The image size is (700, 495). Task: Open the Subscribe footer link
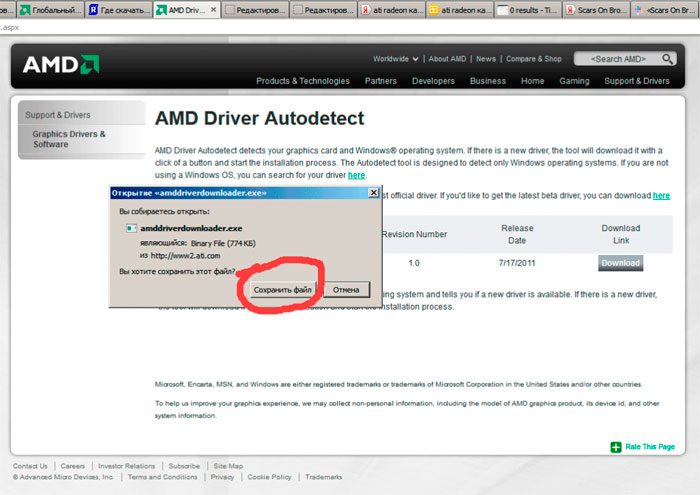(x=184, y=466)
